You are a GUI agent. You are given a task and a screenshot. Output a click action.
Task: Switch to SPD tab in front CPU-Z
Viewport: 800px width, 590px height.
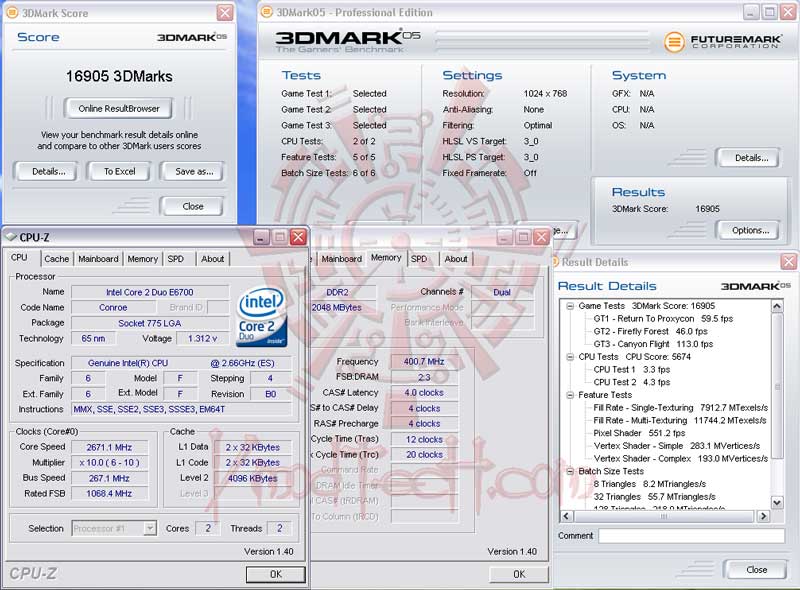coord(176,259)
